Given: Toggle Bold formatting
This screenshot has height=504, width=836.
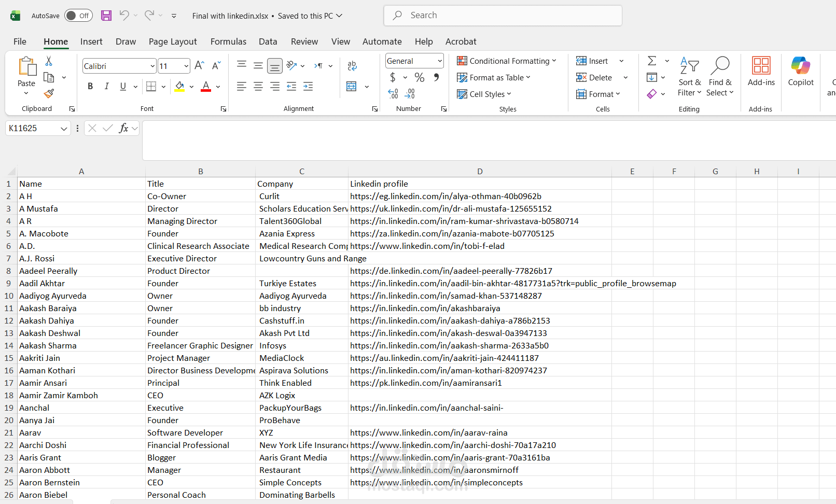Looking at the screenshot, I should pos(90,87).
